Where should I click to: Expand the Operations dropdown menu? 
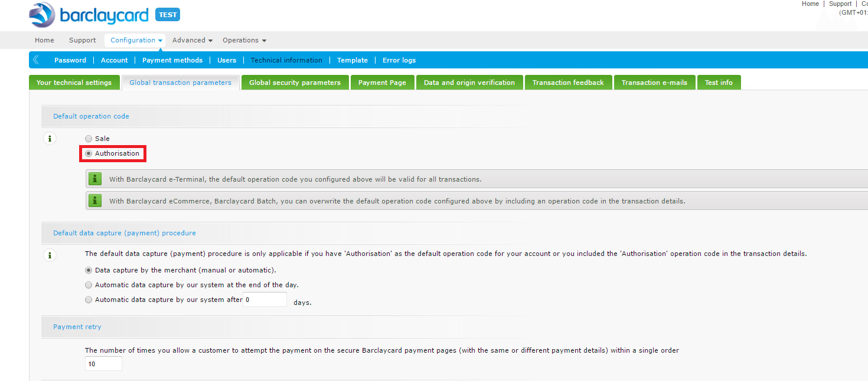click(244, 40)
